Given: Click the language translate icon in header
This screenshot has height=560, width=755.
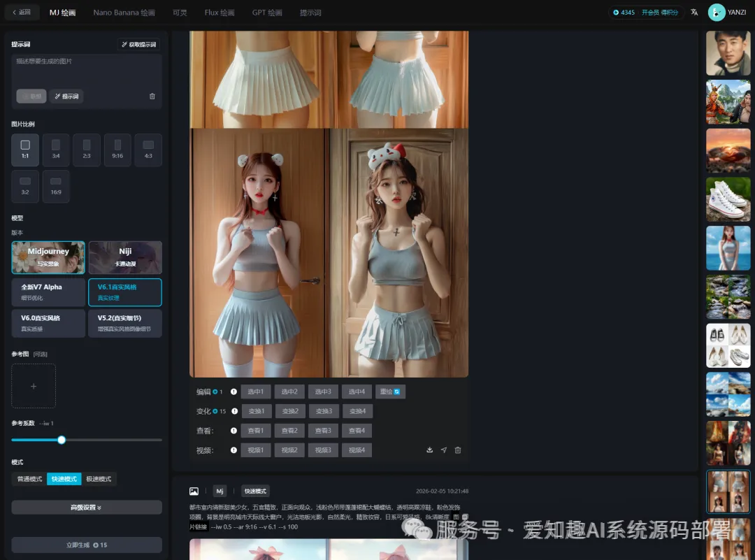Looking at the screenshot, I should [694, 13].
